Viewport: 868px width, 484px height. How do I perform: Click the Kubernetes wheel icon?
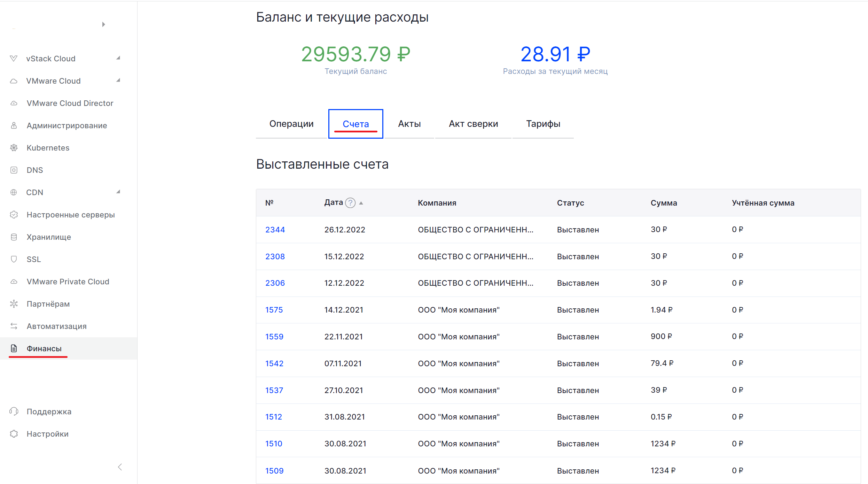pyautogui.click(x=14, y=148)
